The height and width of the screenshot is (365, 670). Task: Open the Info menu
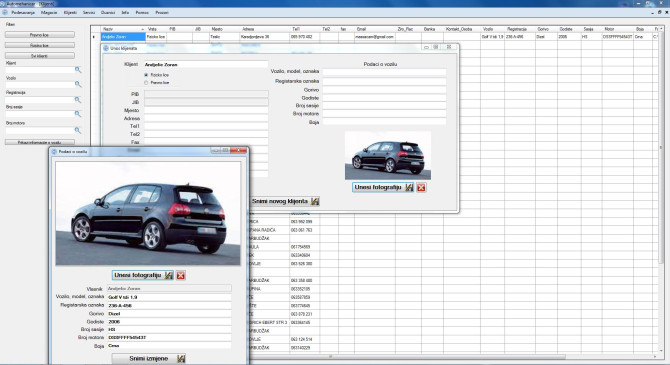pos(125,12)
